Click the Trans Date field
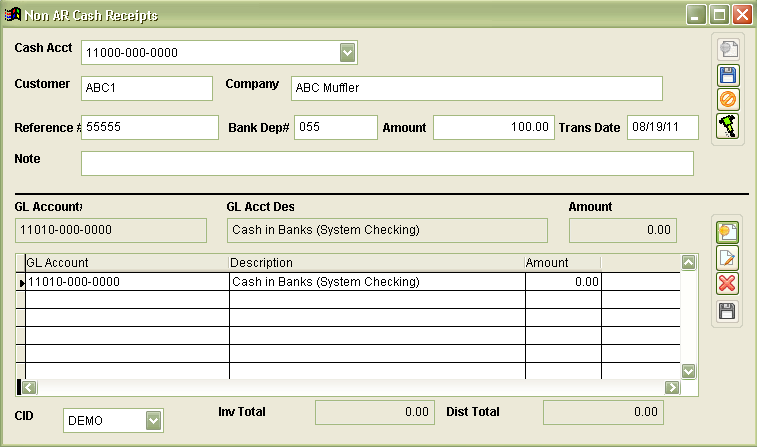This screenshot has height=447, width=757. click(661, 127)
